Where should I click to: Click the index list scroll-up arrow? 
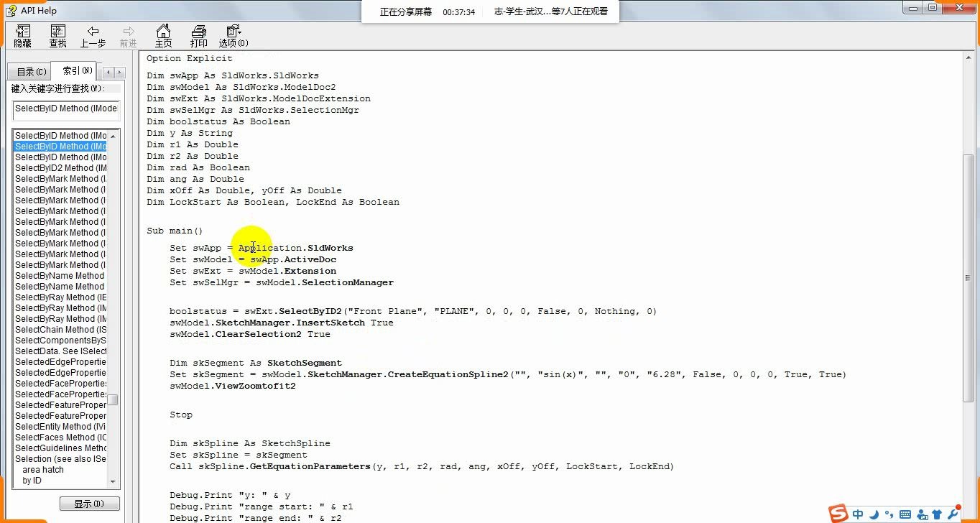pyautogui.click(x=113, y=136)
